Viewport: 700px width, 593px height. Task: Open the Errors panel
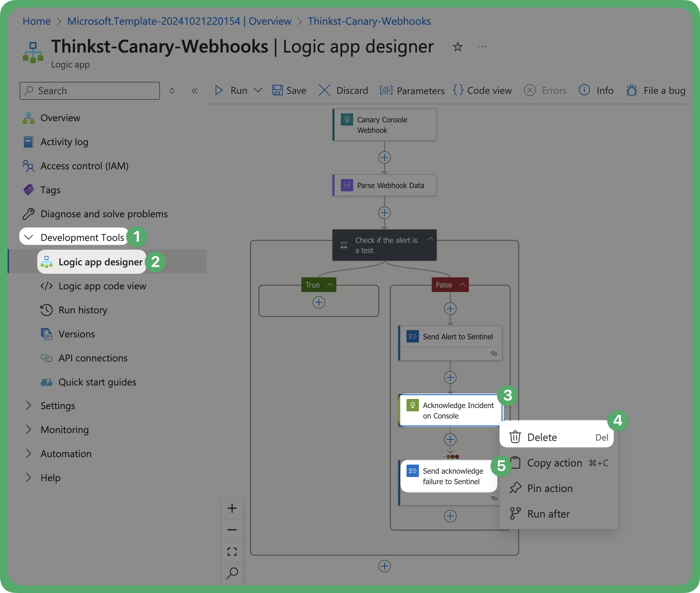tap(545, 90)
